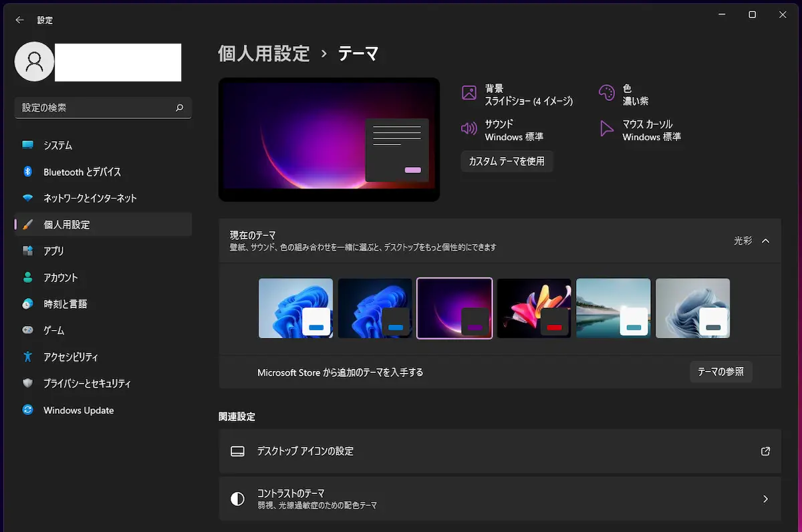Click the time and language clock icon
The image size is (802, 532).
27,304
